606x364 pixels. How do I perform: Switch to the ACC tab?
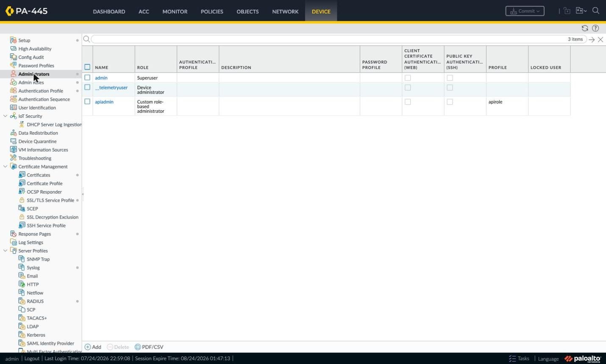point(144,11)
